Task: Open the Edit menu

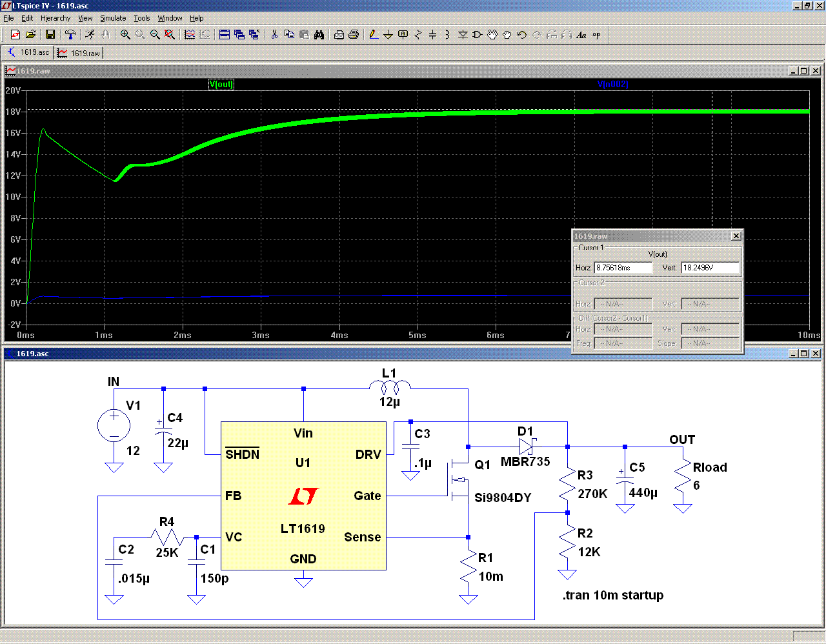Action: (x=27, y=18)
